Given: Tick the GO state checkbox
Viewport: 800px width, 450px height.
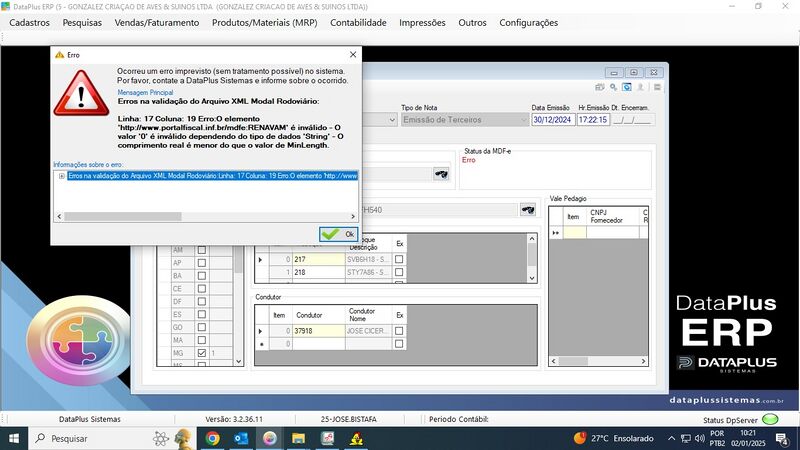Looking at the screenshot, I should pyautogui.click(x=202, y=327).
